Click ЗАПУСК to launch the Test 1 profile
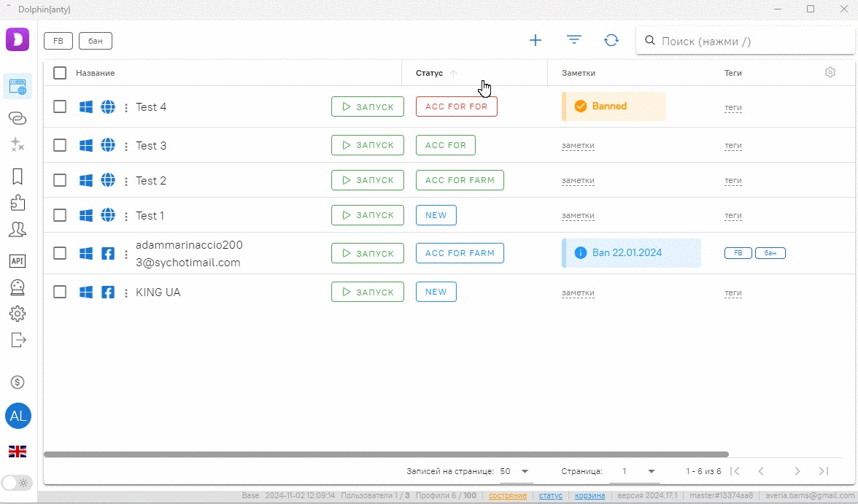The height and width of the screenshot is (504, 858). pos(368,215)
